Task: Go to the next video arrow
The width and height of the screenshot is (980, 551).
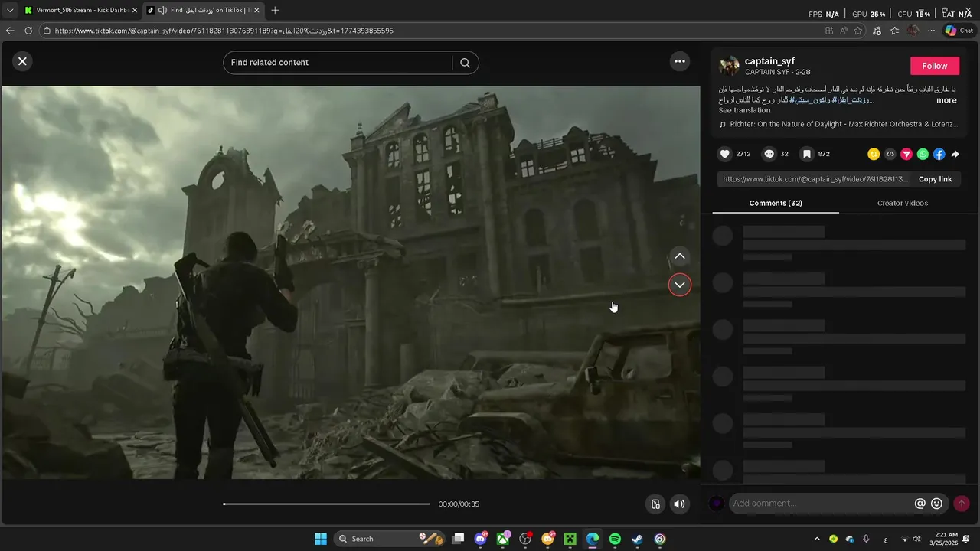Action: [679, 285]
